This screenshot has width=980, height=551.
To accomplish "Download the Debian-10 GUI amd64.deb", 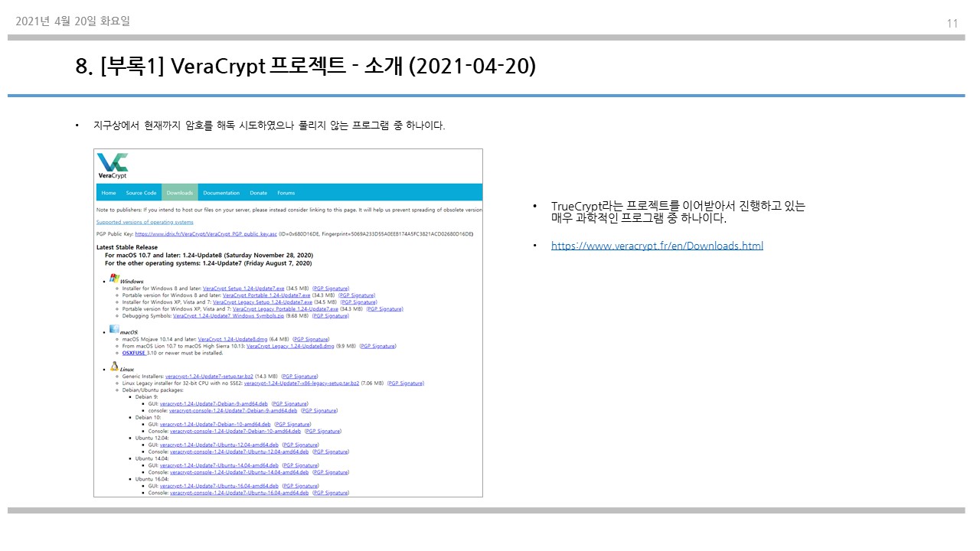I will 215,424.
